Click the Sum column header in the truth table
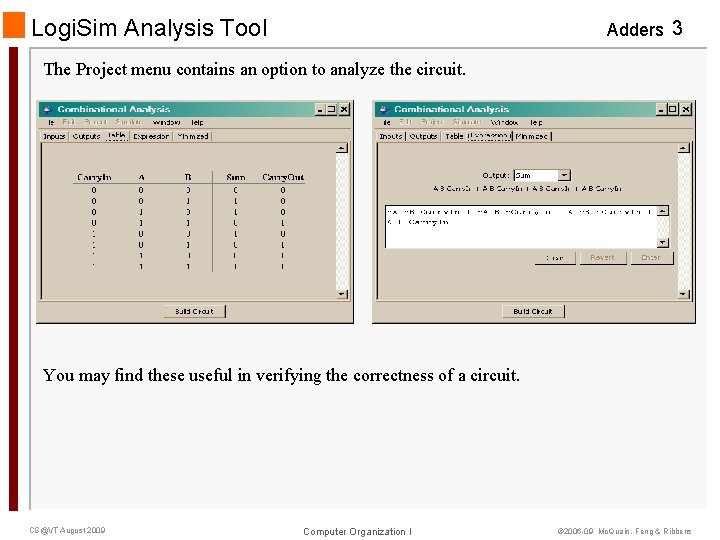720x540 pixels. coord(236,177)
